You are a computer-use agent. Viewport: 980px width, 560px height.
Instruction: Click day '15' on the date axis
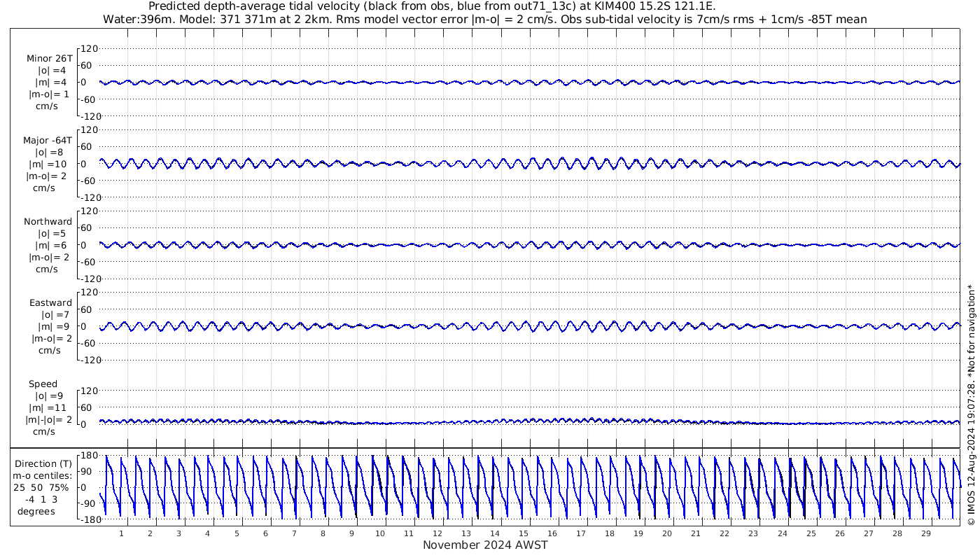tap(524, 533)
